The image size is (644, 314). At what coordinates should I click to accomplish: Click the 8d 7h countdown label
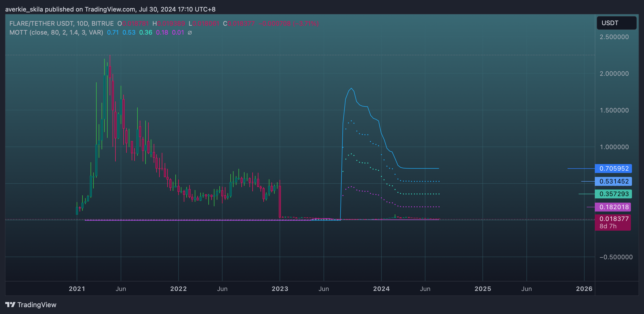[x=608, y=226]
